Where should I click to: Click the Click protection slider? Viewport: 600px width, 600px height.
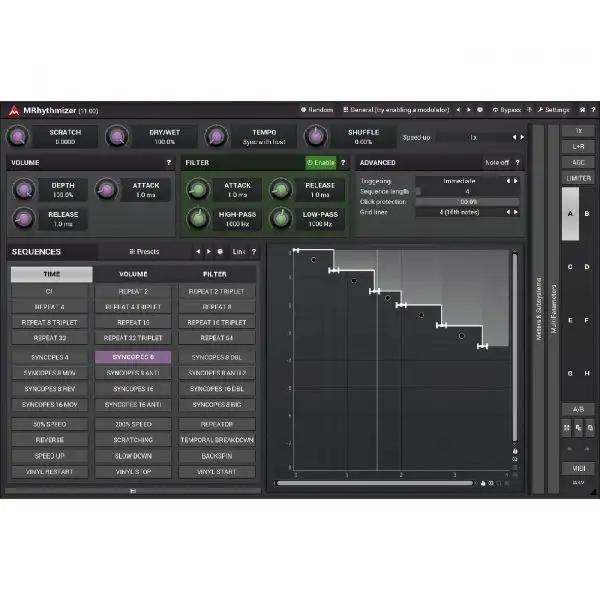467,202
